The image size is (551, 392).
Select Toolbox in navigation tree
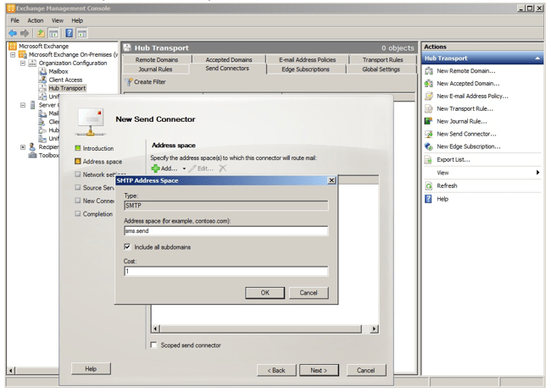pos(48,155)
